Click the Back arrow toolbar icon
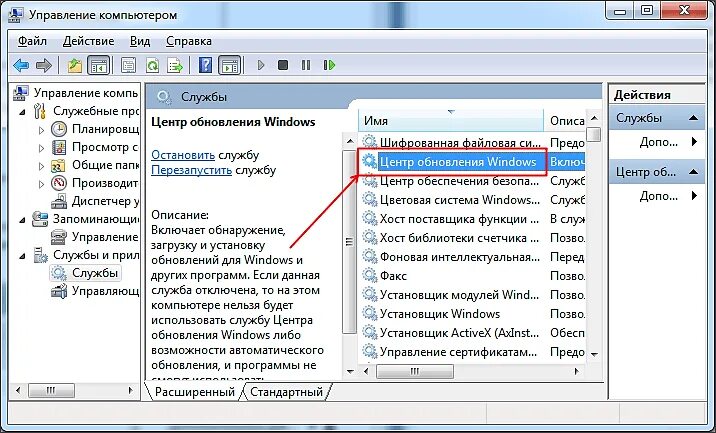The image size is (716, 433). pos(21,65)
